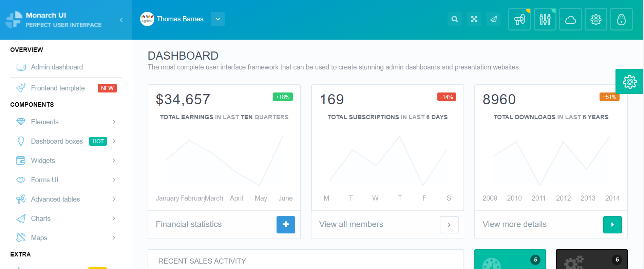Collapse sidebar with left chevron arrow
This screenshot has width=644, height=269.
pyautogui.click(x=121, y=20)
